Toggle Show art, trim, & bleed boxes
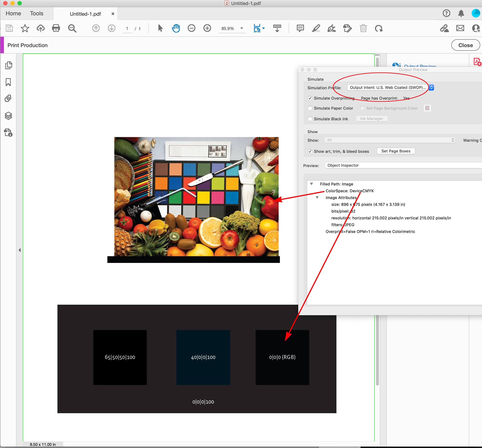The width and height of the screenshot is (482, 448). (310, 151)
